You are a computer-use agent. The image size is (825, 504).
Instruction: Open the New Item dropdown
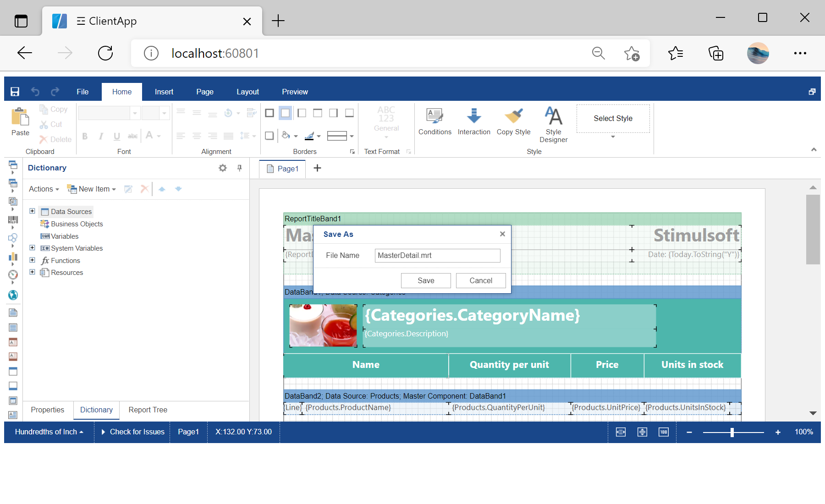tap(92, 189)
